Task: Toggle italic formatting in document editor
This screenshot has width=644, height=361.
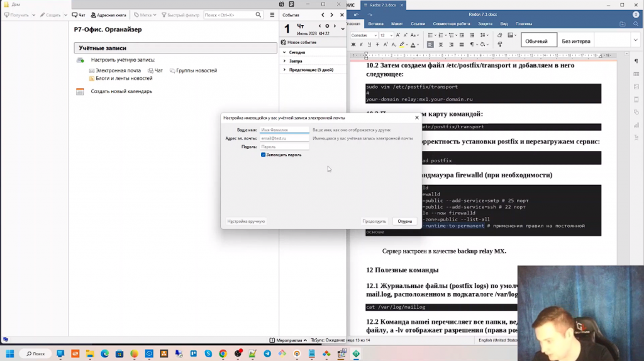Action: pos(362,45)
